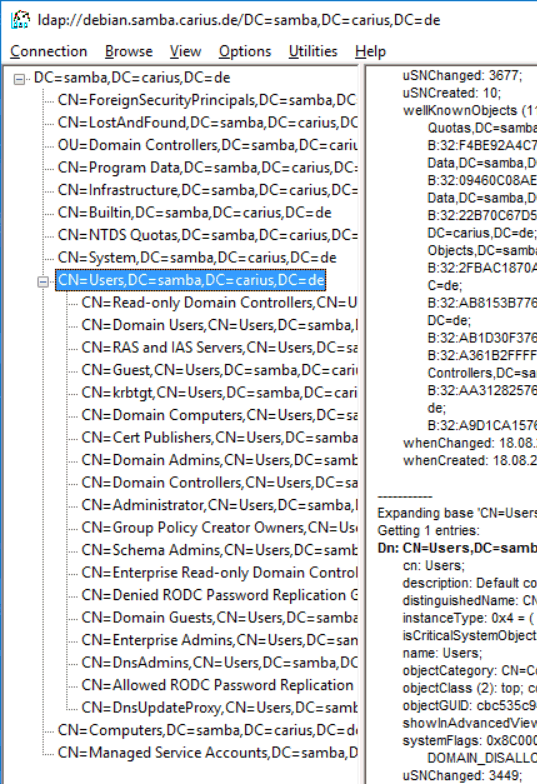Open the Connection menu
The width and height of the screenshot is (537, 784).
[x=48, y=52]
